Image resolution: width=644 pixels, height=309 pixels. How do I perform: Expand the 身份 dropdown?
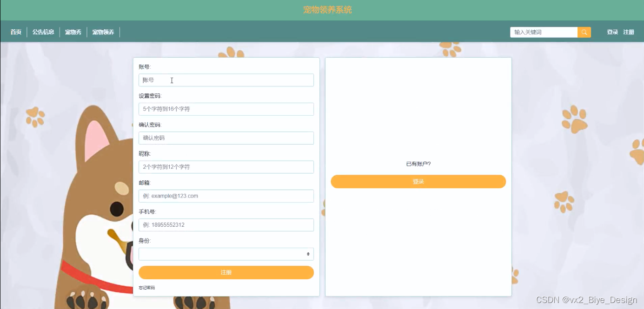pos(226,254)
